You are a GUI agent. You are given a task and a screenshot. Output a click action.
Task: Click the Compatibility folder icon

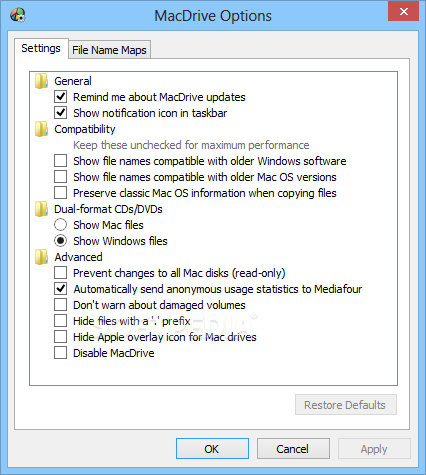pos(42,129)
